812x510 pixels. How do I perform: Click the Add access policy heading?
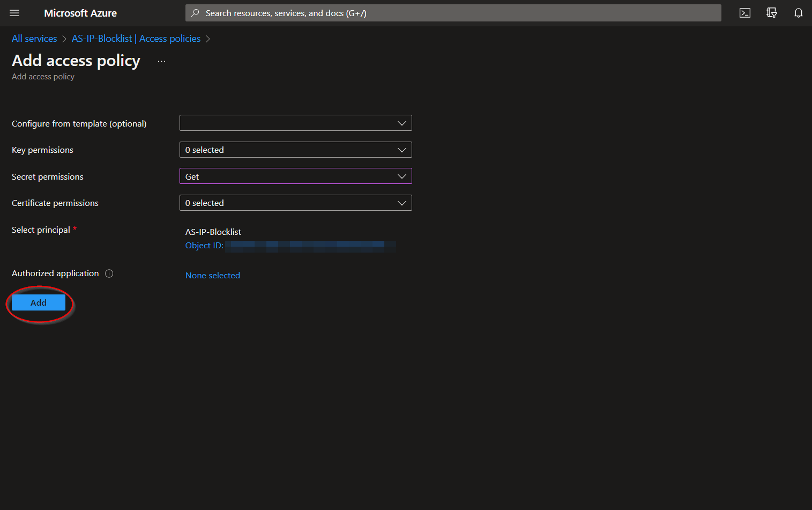76,61
